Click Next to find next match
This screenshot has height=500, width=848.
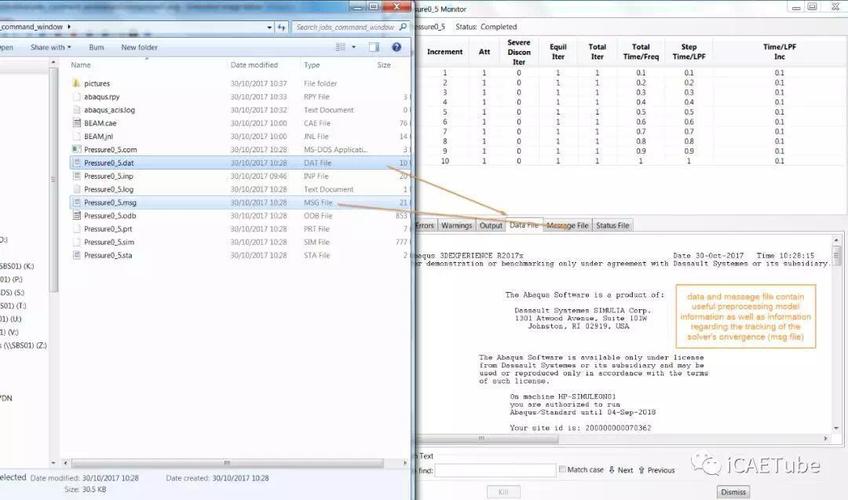coord(619,469)
